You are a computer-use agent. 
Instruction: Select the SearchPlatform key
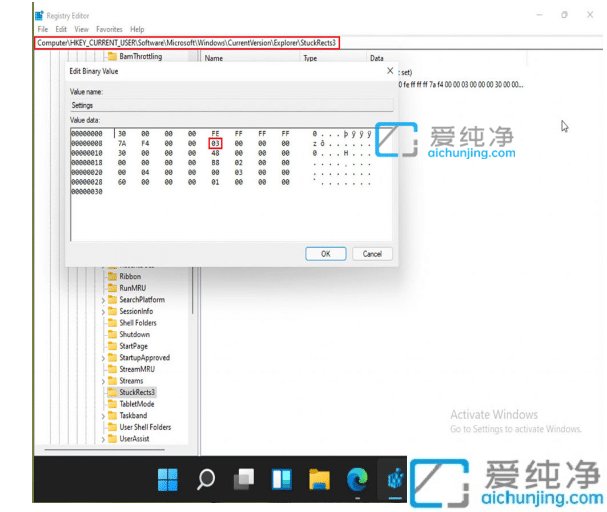[x=142, y=300]
